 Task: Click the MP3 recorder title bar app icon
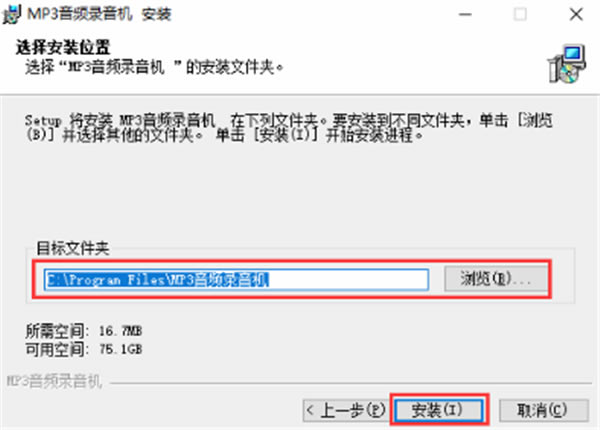(12, 15)
